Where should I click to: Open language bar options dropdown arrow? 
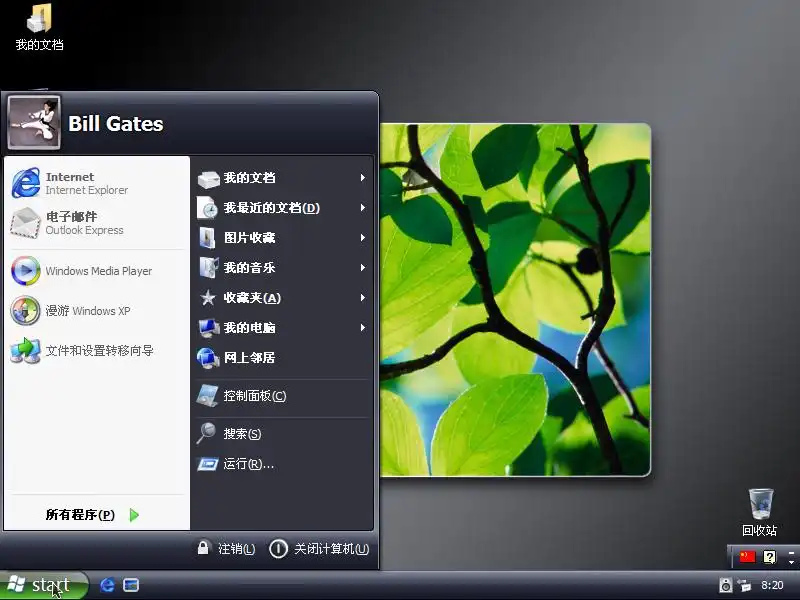pos(791,561)
